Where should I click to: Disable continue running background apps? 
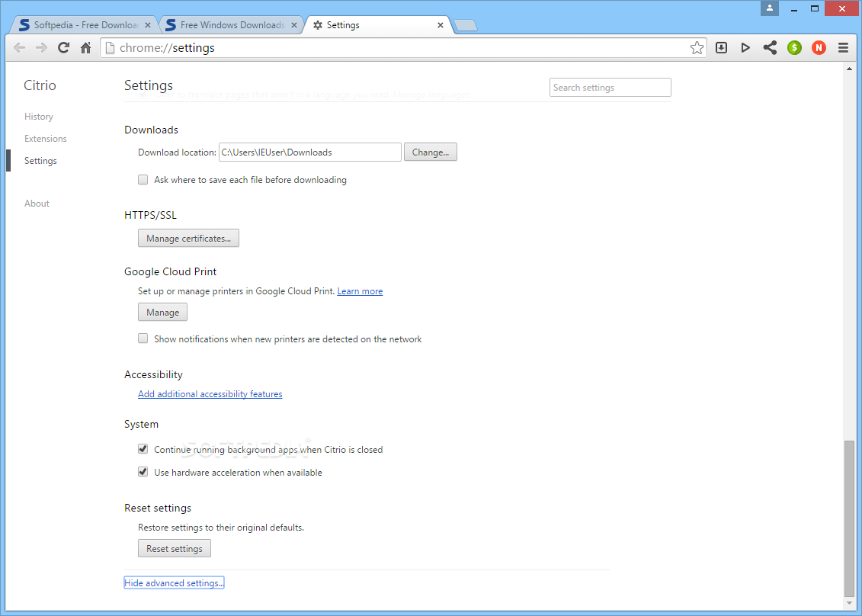click(143, 449)
